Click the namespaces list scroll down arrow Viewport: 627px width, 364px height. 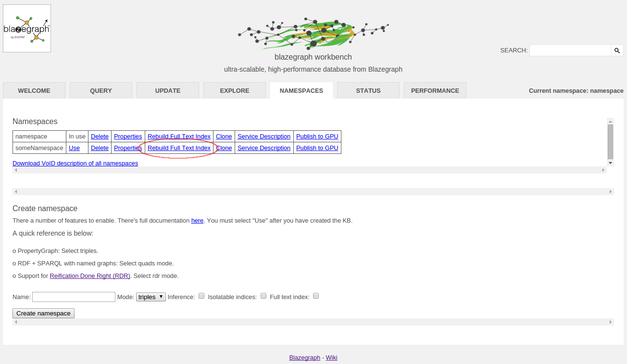pos(610,163)
